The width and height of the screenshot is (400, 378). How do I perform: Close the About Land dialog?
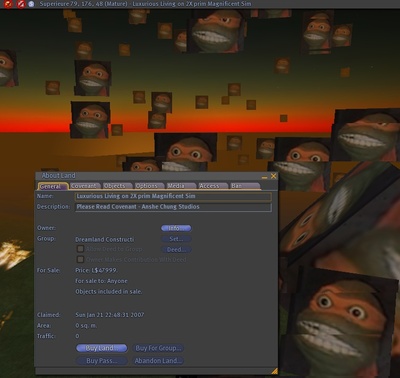click(x=274, y=176)
